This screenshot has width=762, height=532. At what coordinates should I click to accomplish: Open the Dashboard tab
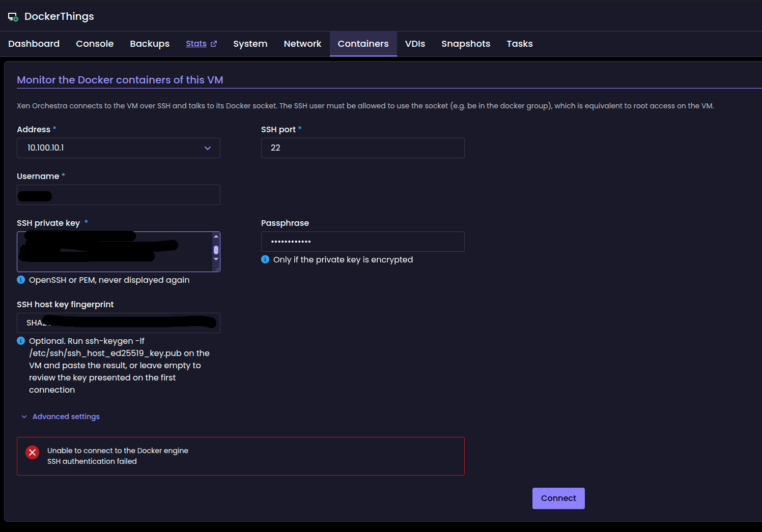click(34, 44)
